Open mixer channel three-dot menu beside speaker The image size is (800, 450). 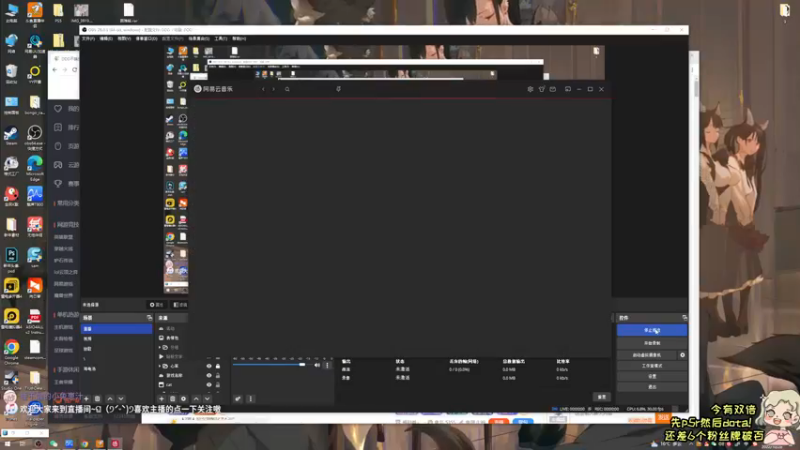tap(328, 365)
